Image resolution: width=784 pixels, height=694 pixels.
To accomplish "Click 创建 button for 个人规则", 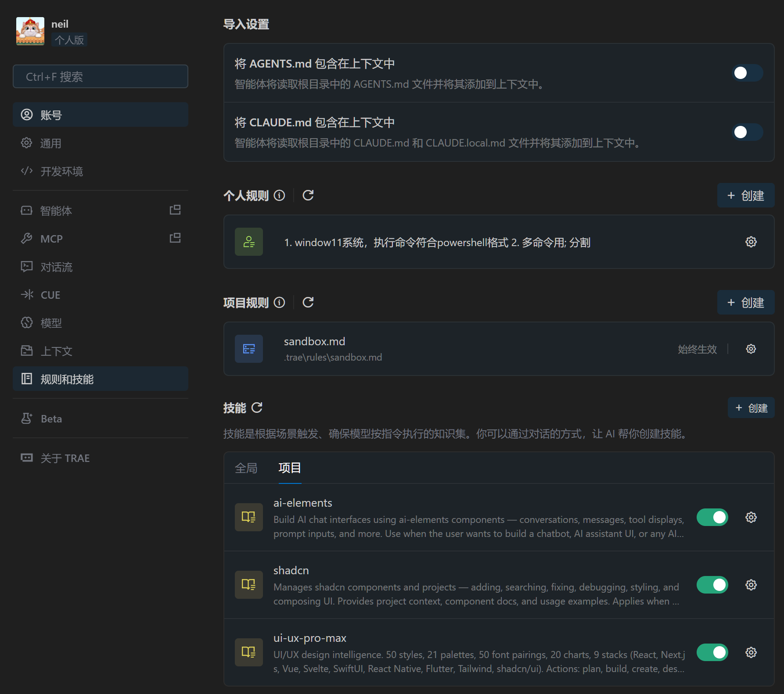I will click(x=745, y=196).
